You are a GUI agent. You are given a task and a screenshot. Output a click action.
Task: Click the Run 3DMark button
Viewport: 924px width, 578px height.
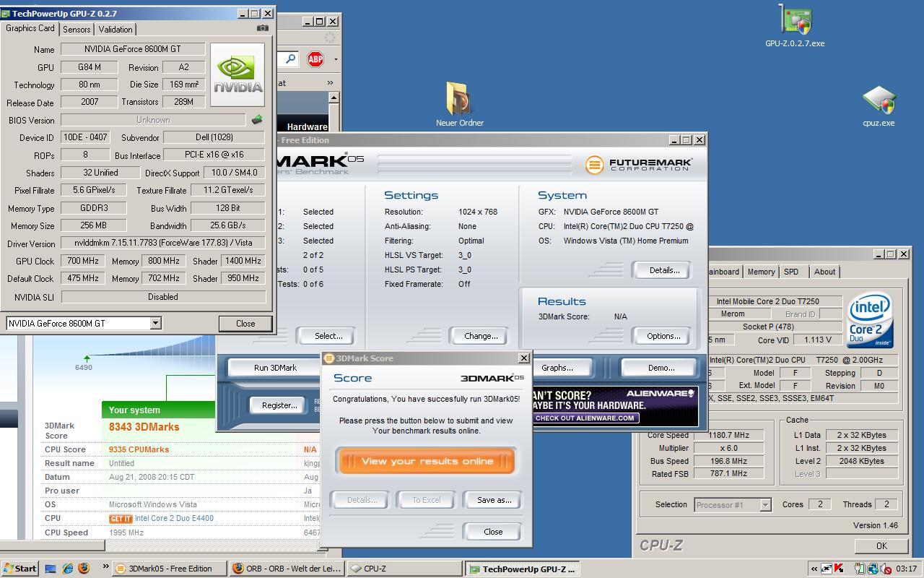coord(275,368)
